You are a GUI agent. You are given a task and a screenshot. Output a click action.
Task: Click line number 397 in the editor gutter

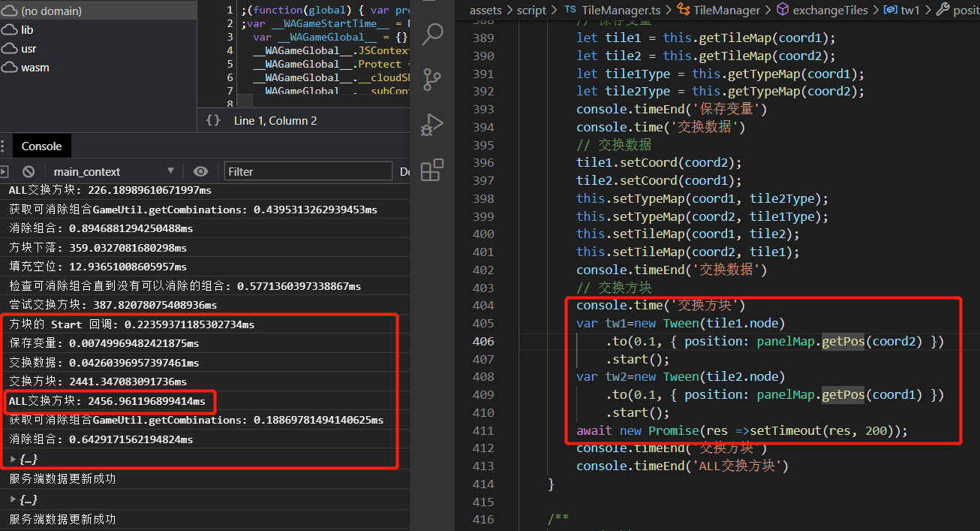(x=483, y=180)
